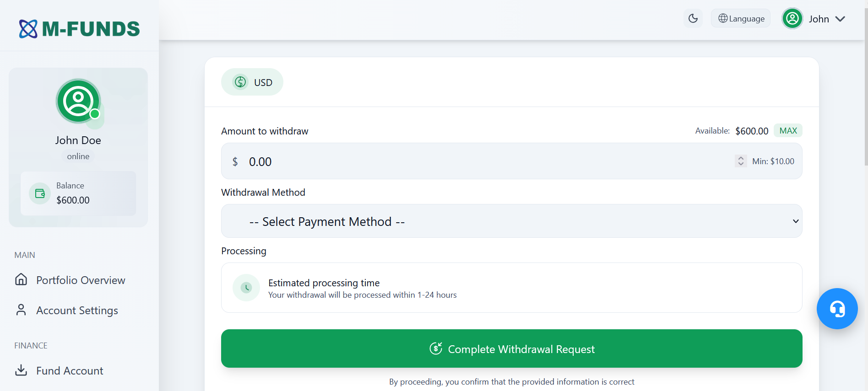Click Complete Withdrawal Request button

pyautogui.click(x=512, y=348)
